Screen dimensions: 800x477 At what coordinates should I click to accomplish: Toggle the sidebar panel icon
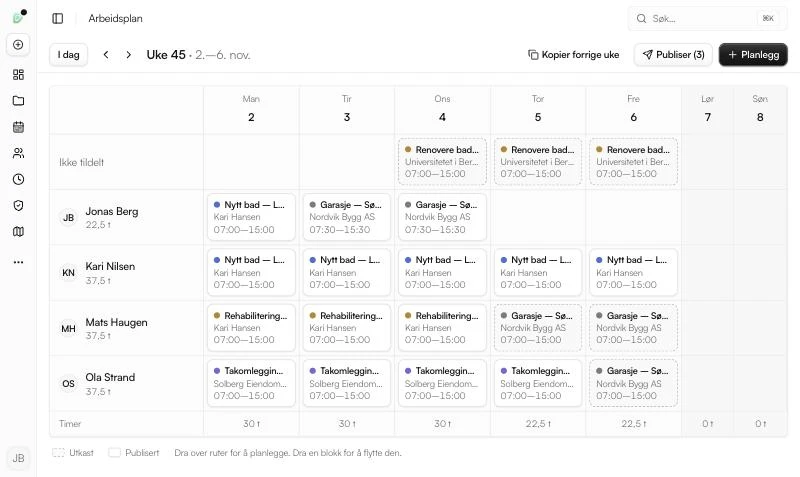point(58,18)
